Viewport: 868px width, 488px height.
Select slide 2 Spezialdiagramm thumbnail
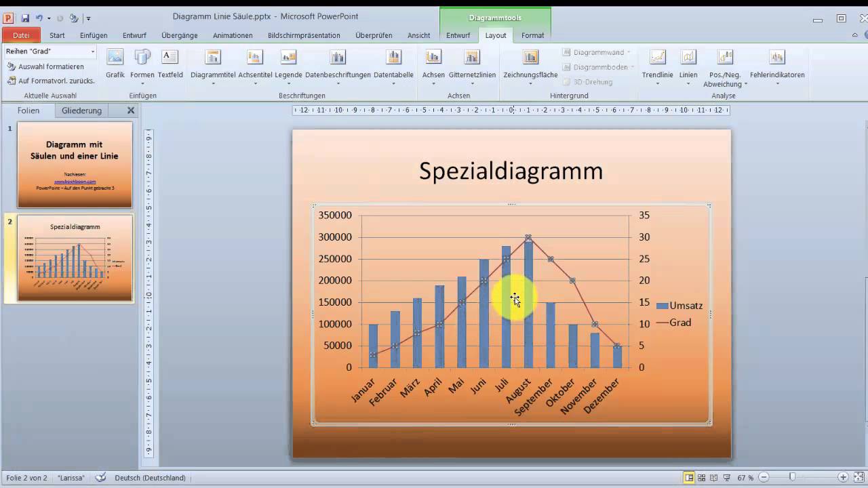tap(75, 258)
